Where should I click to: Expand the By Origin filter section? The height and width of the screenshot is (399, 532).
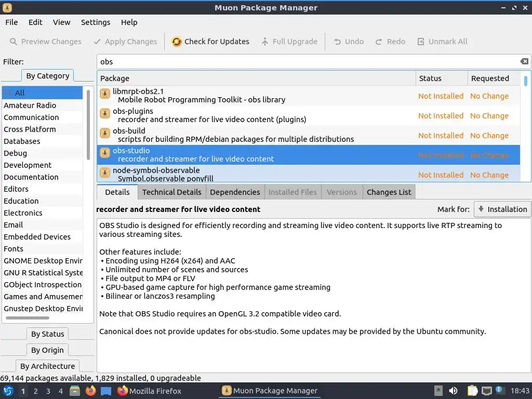[47, 350]
